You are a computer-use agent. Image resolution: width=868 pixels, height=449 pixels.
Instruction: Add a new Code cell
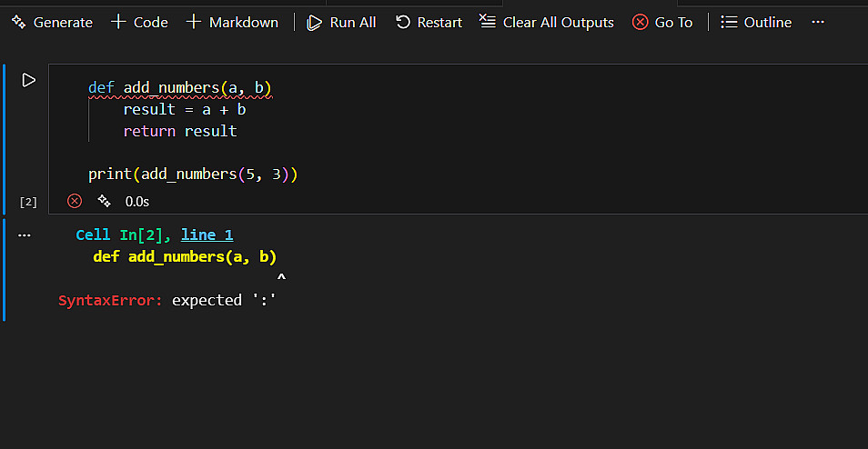(x=139, y=22)
